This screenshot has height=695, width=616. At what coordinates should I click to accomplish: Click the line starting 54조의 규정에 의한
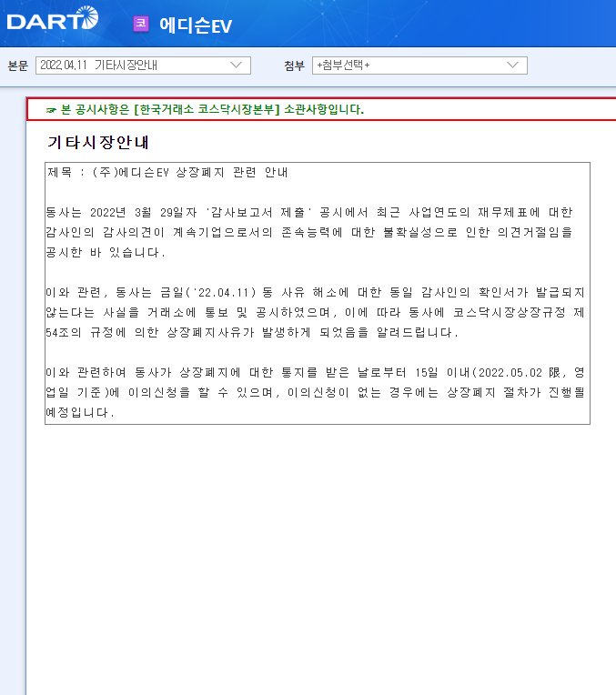[x=252, y=332]
